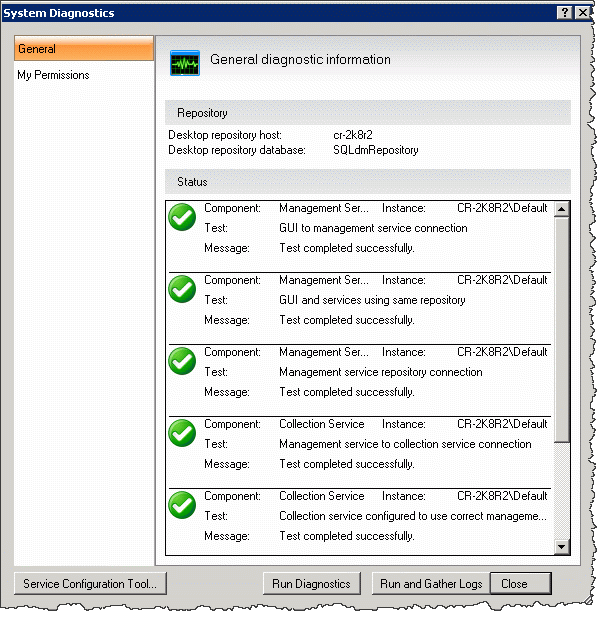Click the green checkmark for Management service to collection service connection
This screenshot has width=612, height=626.
point(182,433)
